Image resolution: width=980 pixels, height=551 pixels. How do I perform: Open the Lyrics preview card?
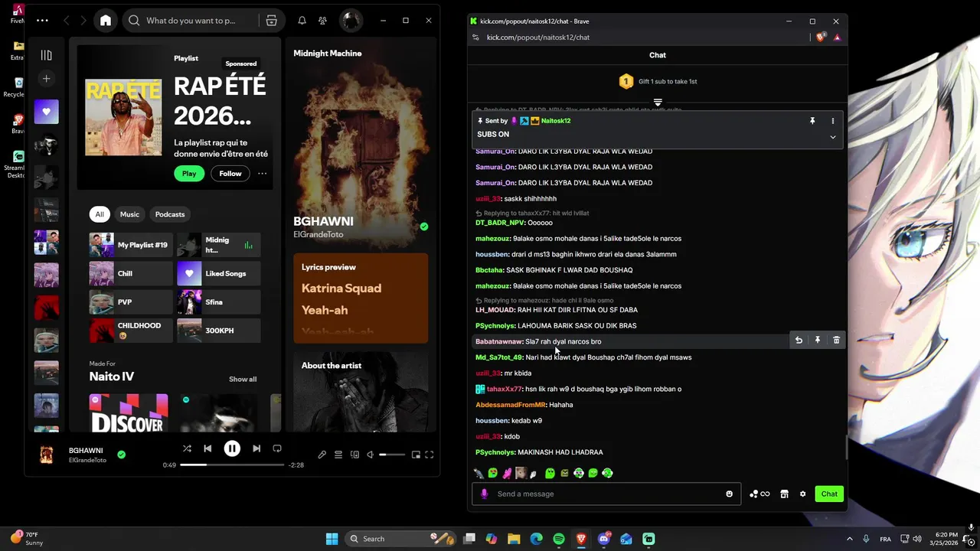pos(361,298)
